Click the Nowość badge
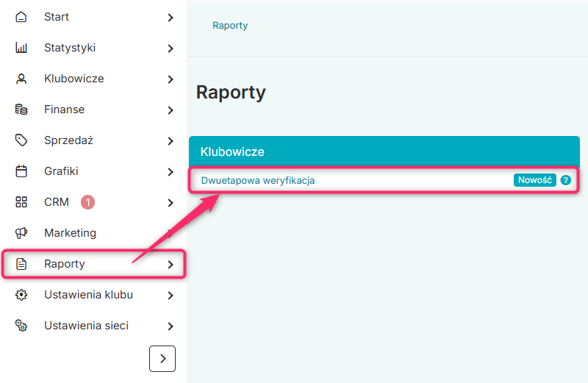Image resolution: width=588 pixels, height=383 pixels. pos(535,180)
